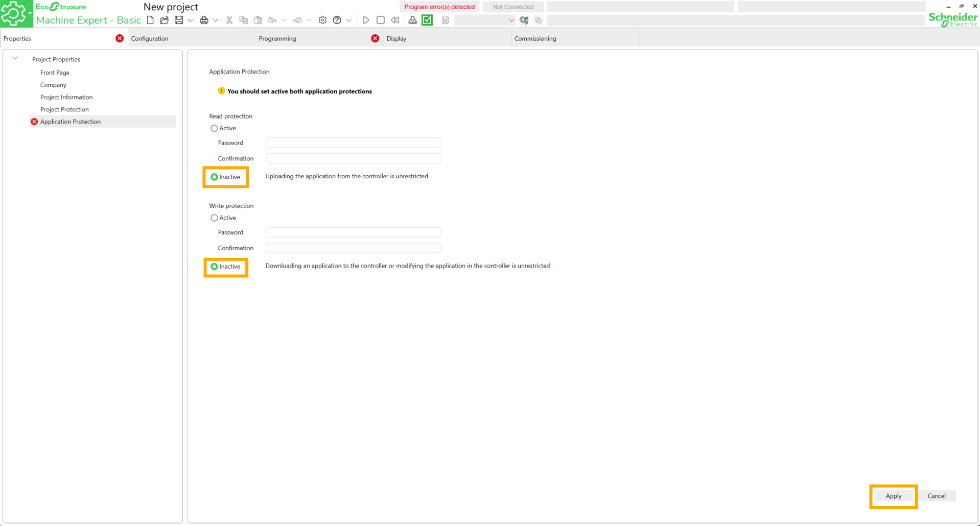Save the project with floppy disk icon
Image resolution: width=980 pixels, height=526 pixels.
coord(179,20)
